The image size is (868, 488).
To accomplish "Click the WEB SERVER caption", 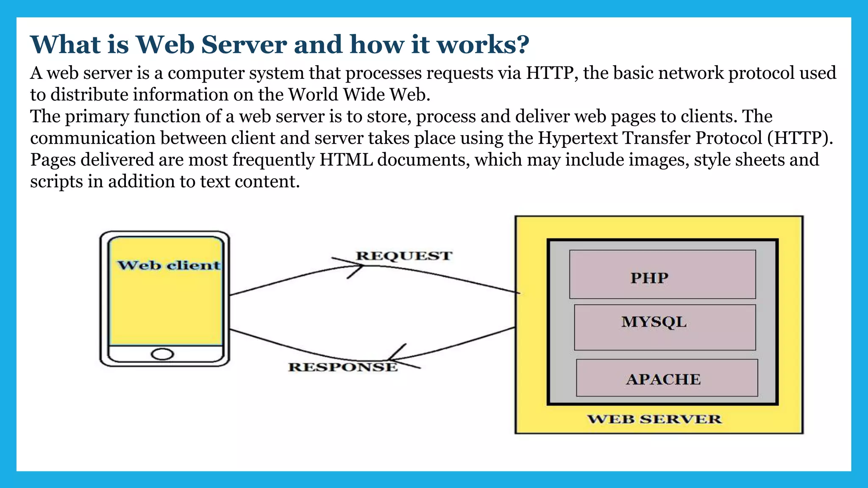I will tap(654, 419).
